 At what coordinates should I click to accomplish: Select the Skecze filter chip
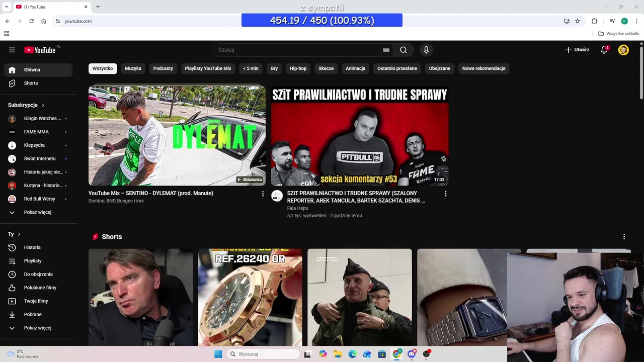(x=326, y=68)
